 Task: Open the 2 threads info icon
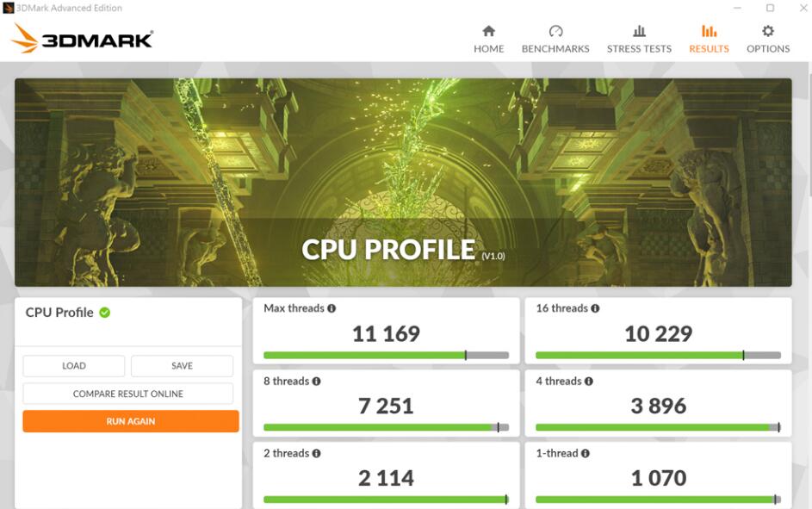(316, 453)
